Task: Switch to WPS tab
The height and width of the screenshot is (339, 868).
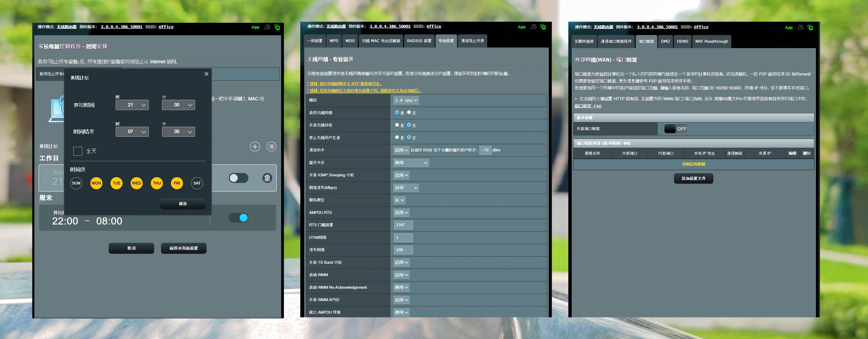Action: (x=334, y=41)
